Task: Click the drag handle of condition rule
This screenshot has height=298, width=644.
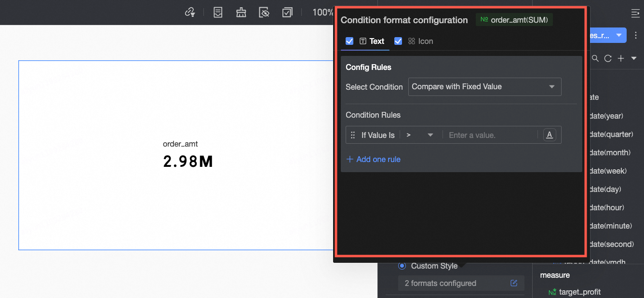Action: coord(353,135)
